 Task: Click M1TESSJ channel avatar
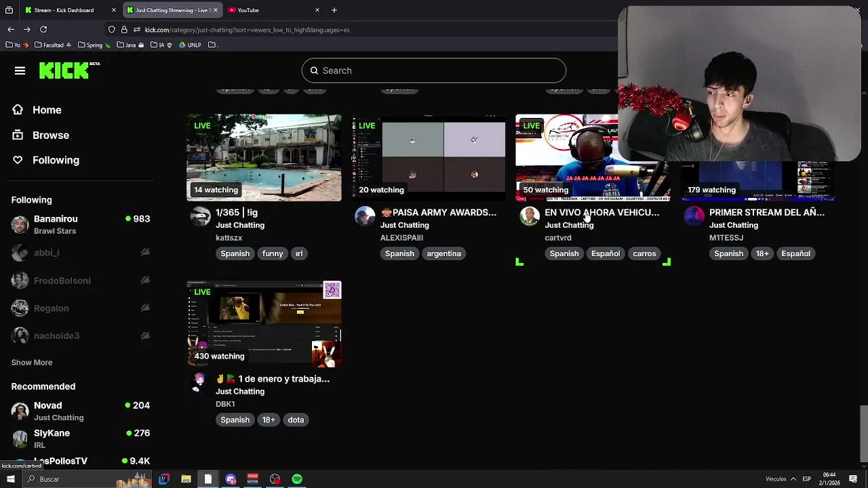[694, 216]
